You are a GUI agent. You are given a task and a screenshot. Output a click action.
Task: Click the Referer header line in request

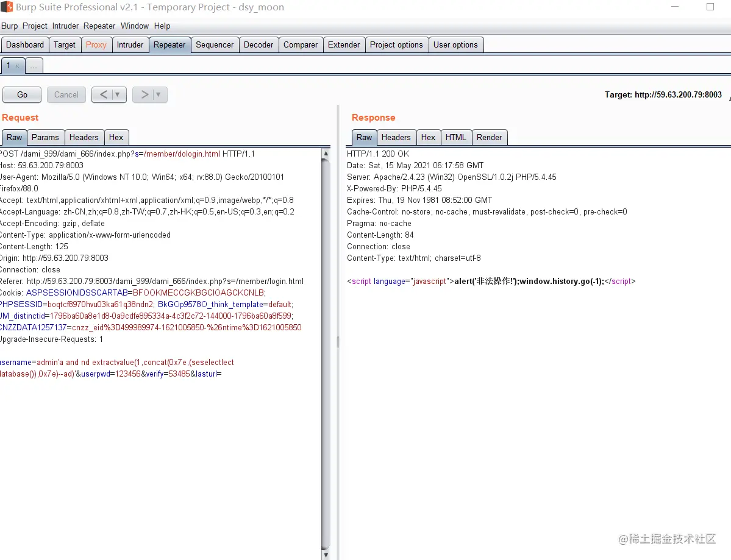152,282
